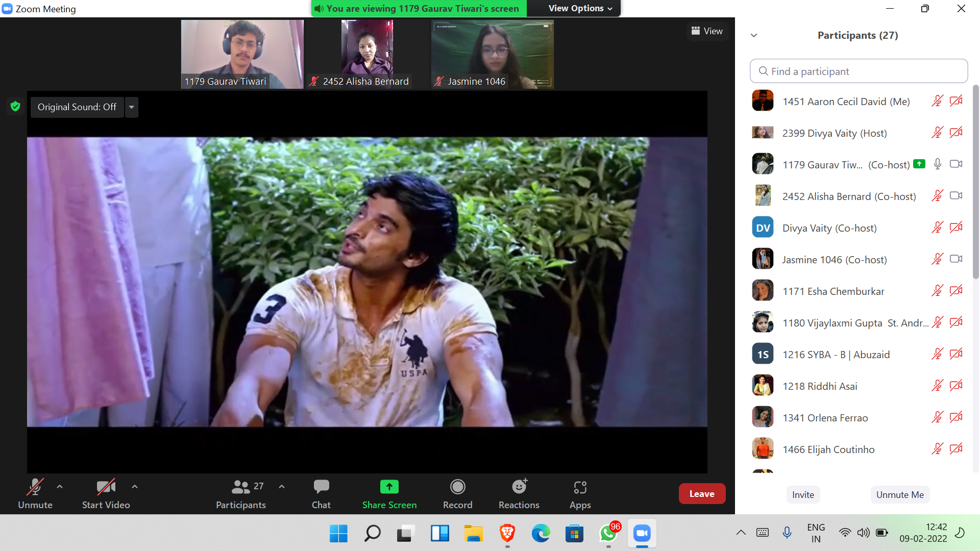Click green 'You are viewing' screen banner
This screenshot has height=551, width=980.
coord(419,8)
